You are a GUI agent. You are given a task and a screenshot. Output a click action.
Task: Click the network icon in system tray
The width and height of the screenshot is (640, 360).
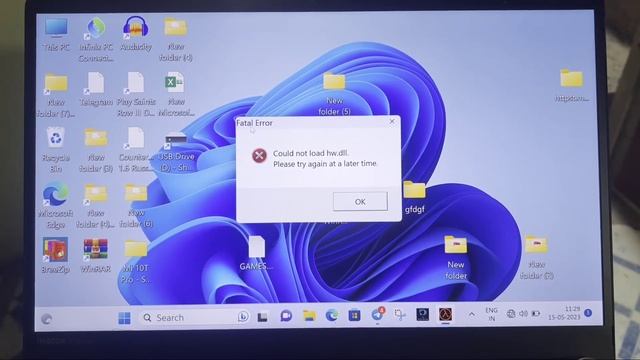(511, 313)
